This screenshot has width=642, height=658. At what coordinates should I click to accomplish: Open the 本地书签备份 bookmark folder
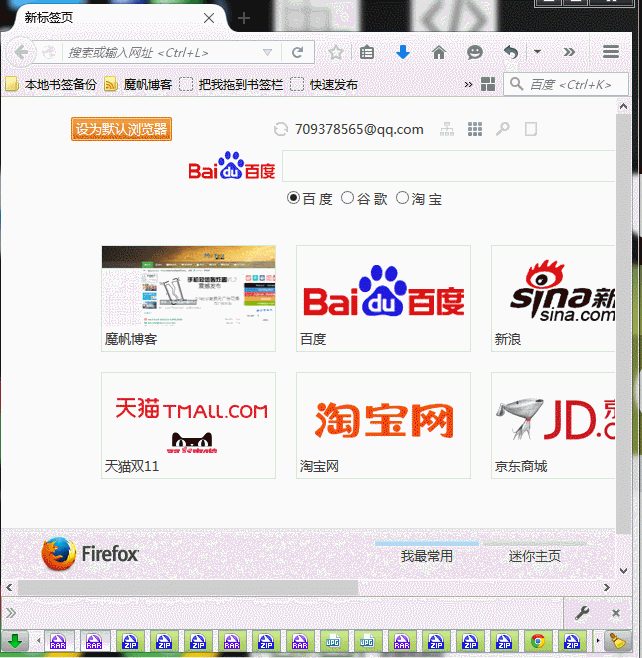click(x=51, y=84)
